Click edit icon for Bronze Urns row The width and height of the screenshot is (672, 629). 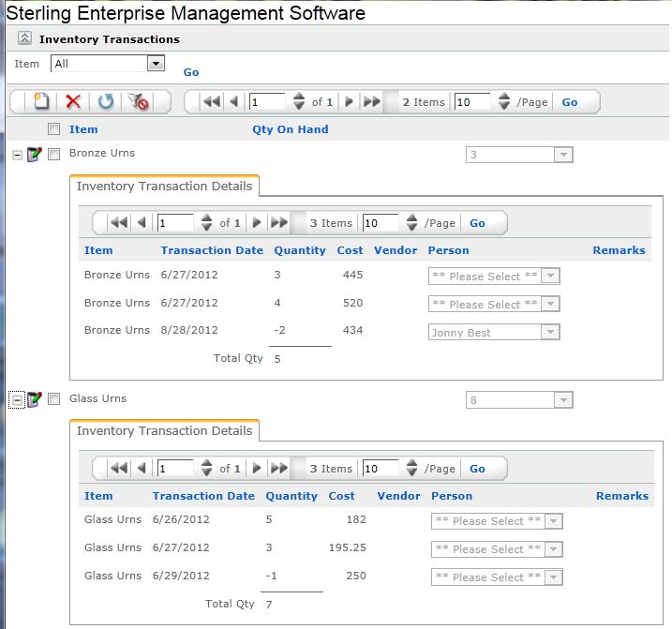tap(35, 154)
